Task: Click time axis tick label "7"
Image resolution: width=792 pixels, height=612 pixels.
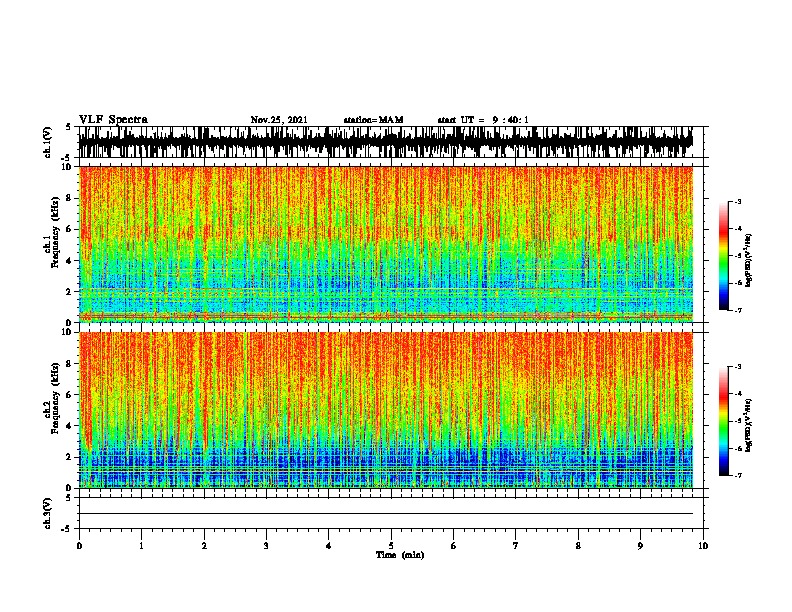Action: pos(516,545)
